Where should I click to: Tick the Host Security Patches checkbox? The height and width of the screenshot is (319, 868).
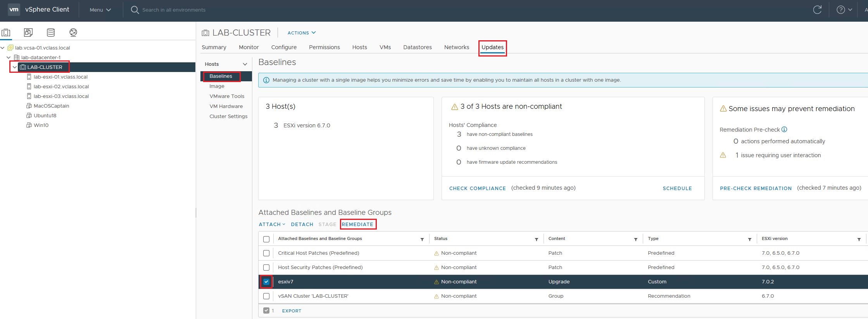click(x=266, y=268)
